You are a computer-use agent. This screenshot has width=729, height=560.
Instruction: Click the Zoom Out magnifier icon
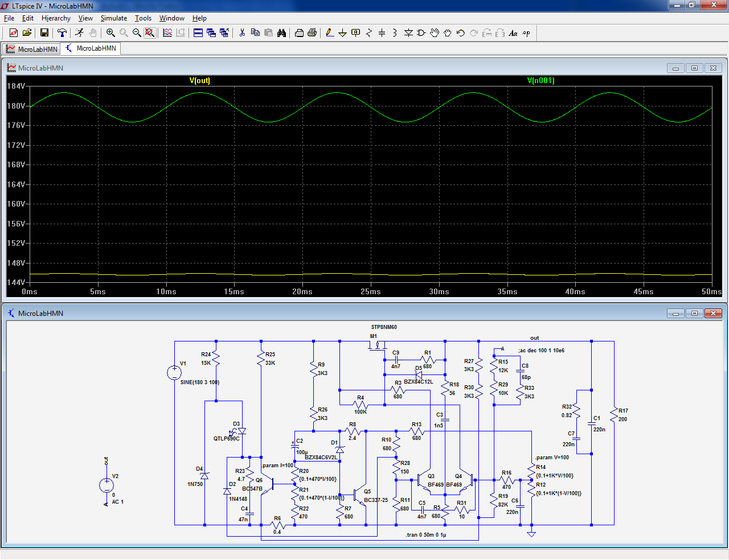click(137, 33)
